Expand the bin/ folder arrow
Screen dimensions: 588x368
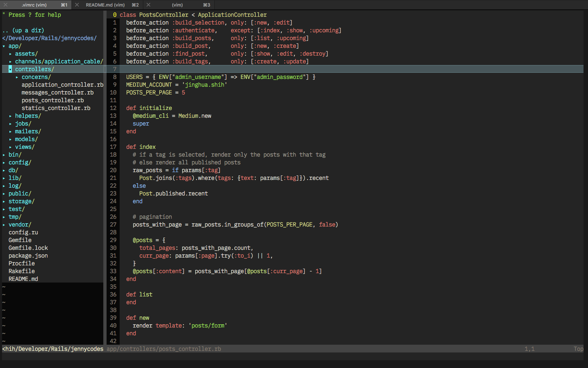[x=4, y=155]
